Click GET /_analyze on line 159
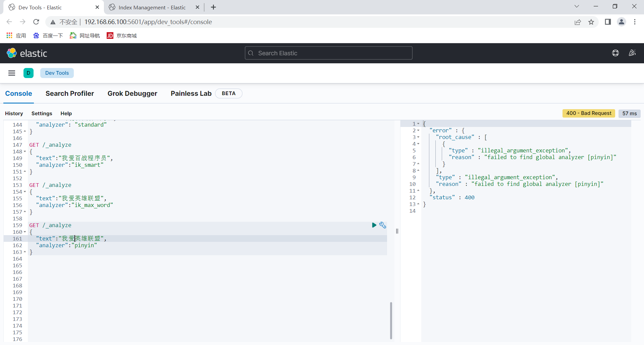The image size is (644, 345). 50,225
